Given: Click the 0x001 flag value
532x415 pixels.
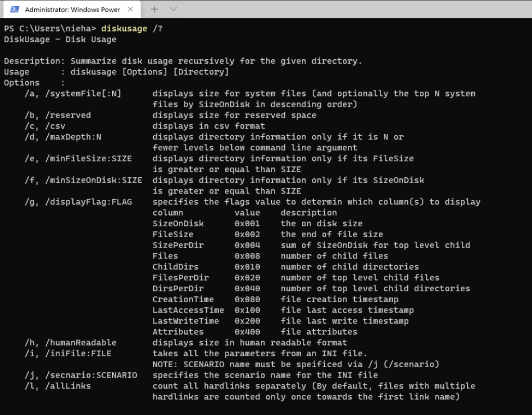Looking at the screenshot, I should (x=247, y=224).
